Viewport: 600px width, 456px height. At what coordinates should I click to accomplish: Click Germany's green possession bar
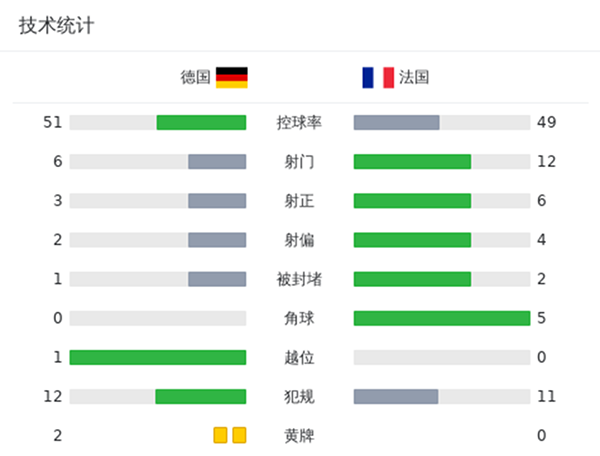(201, 122)
